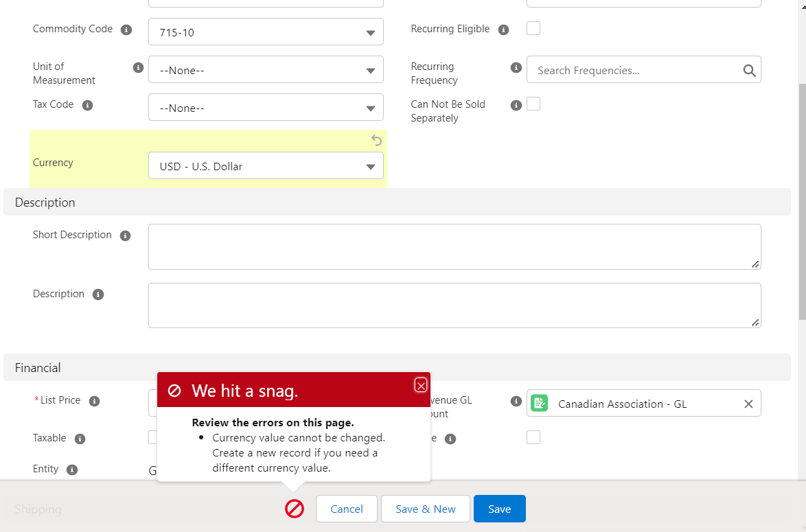The height and width of the screenshot is (532, 806).
Task: Undo the Currency field change
Action: 376,140
